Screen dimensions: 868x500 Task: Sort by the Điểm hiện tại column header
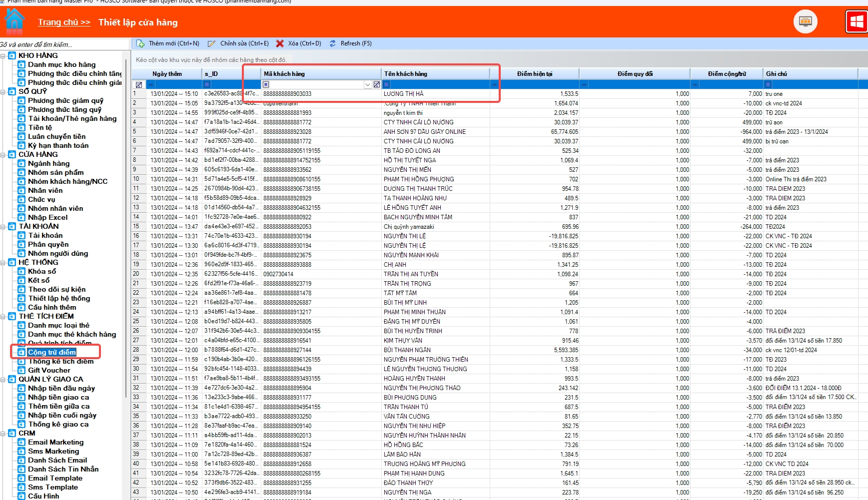[x=534, y=74]
